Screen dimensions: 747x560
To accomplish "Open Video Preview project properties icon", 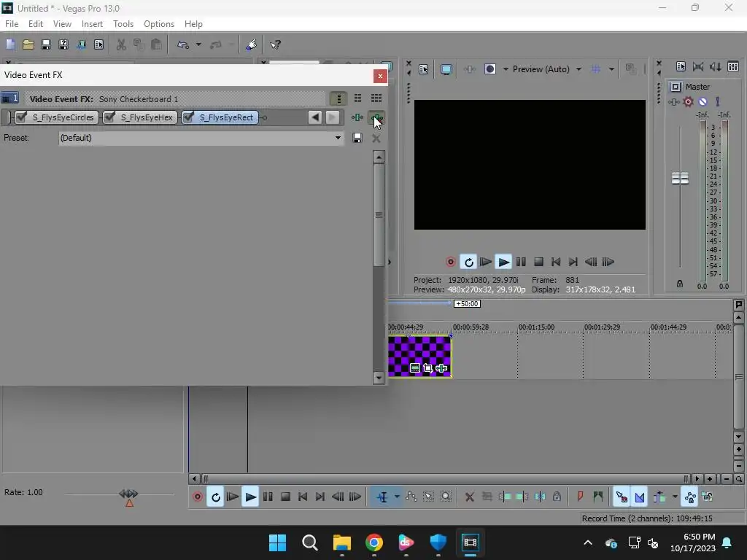I will coord(424,69).
